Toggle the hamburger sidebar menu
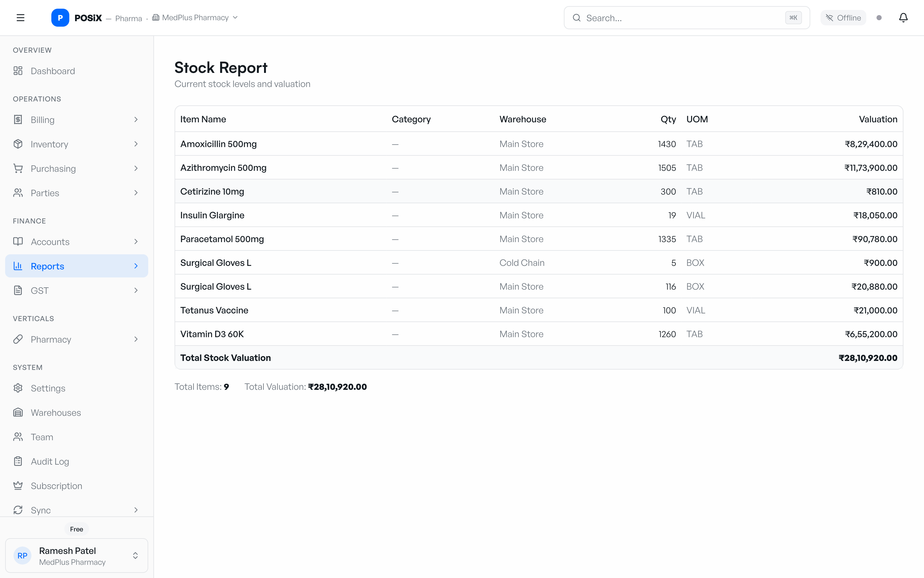The image size is (924, 578). (x=21, y=18)
